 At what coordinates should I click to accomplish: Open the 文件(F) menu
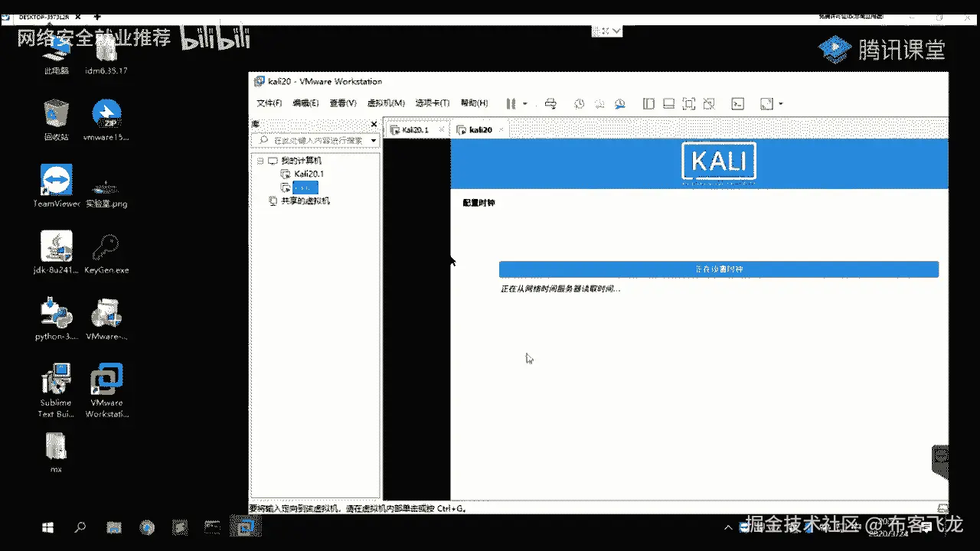click(269, 103)
